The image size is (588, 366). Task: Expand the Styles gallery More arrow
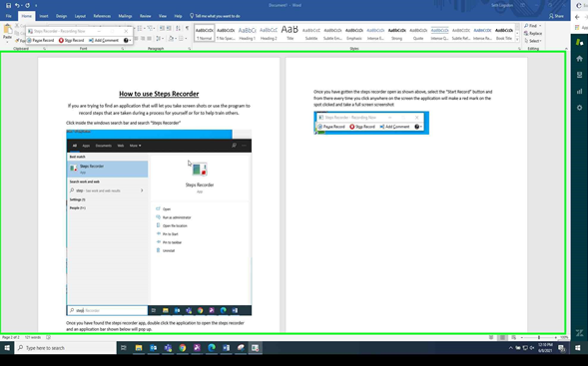click(x=517, y=39)
